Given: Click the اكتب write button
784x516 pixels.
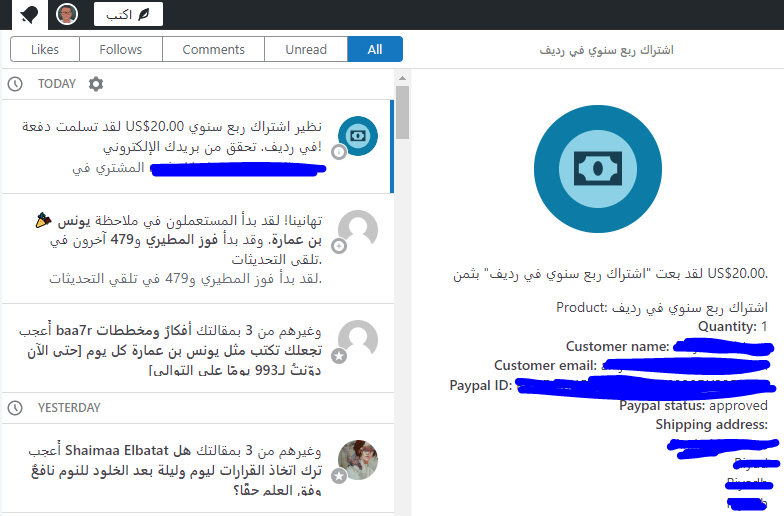Looking at the screenshot, I should (128, 14).
